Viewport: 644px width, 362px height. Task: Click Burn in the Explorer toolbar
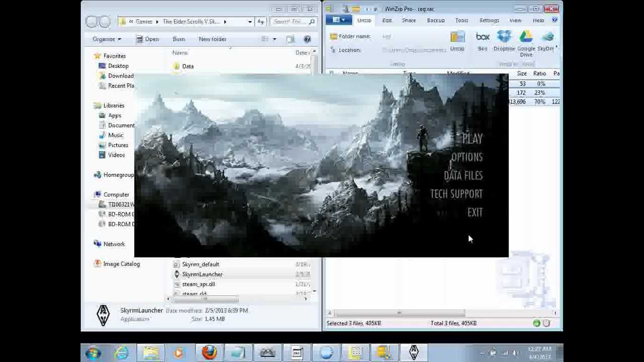[179, 39]
